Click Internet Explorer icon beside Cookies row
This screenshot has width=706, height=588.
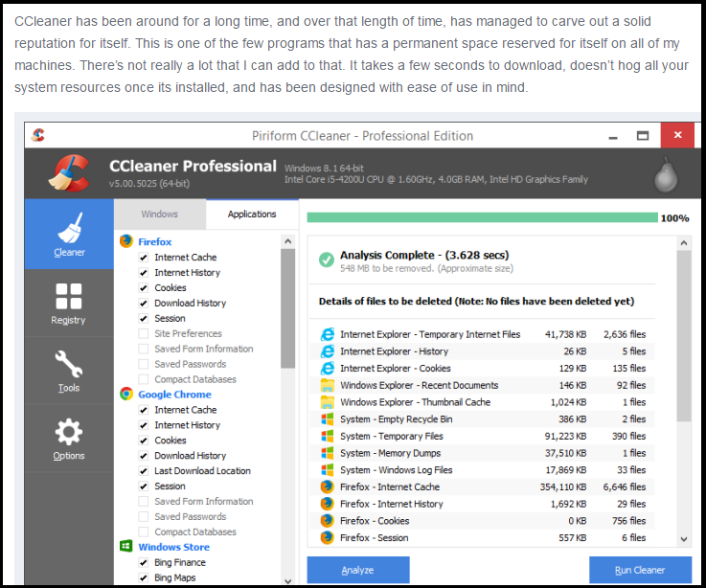coord(328,369)
